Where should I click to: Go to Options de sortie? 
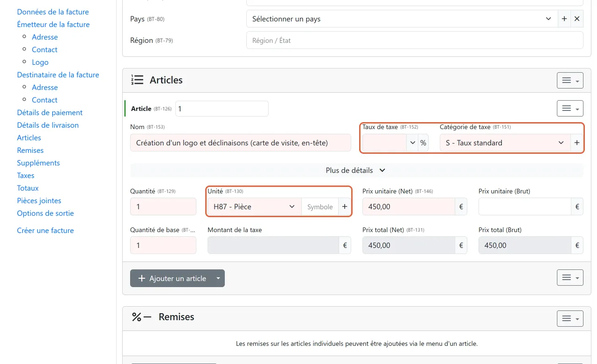coord(45,213)
